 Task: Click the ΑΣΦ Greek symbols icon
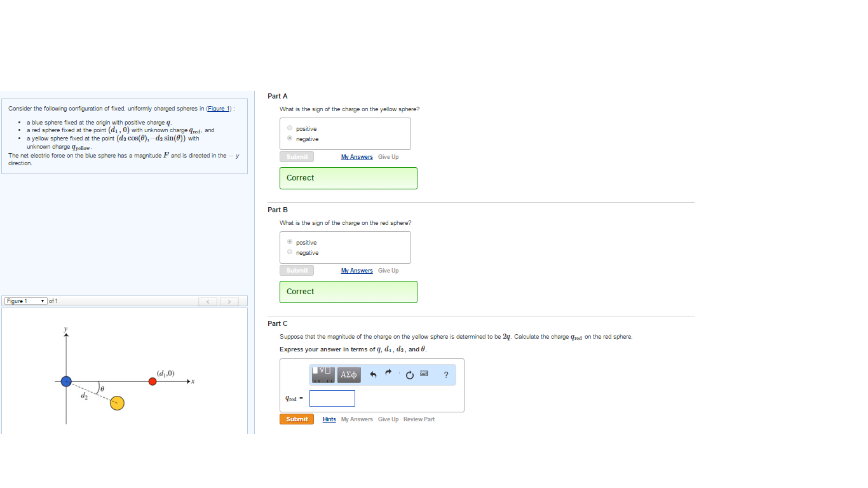pyautogui.click(x=348, y=374)
